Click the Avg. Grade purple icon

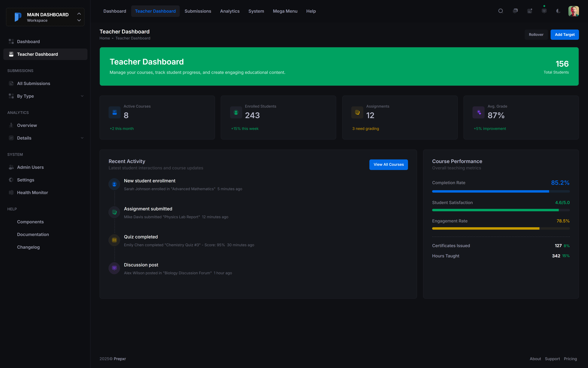pyautogui.click(x=478, y=112)
